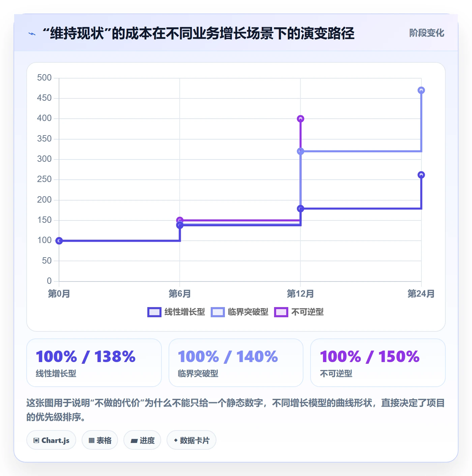Select the 数据卡片 tag

(191, 440)
